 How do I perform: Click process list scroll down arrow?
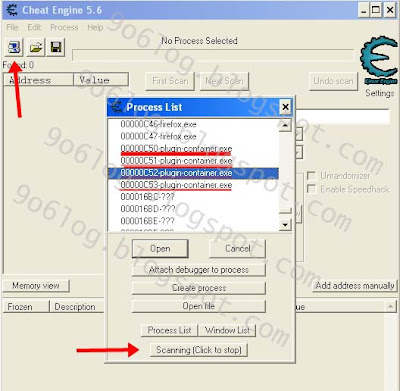[285, 225]
